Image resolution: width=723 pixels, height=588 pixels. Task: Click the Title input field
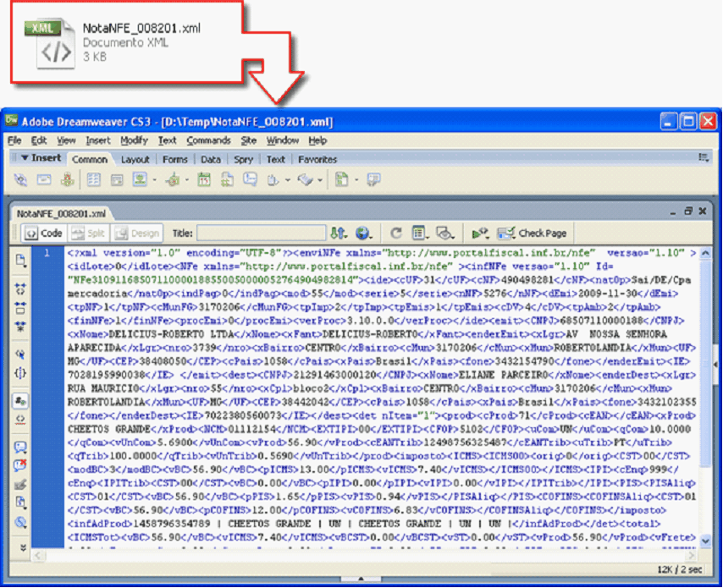point(261,234)
